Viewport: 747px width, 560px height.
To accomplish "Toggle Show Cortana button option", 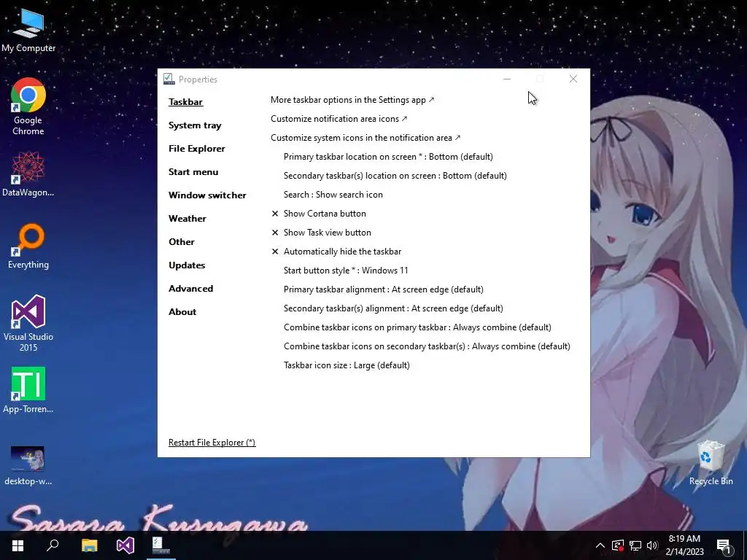I will tap(320, 214).
